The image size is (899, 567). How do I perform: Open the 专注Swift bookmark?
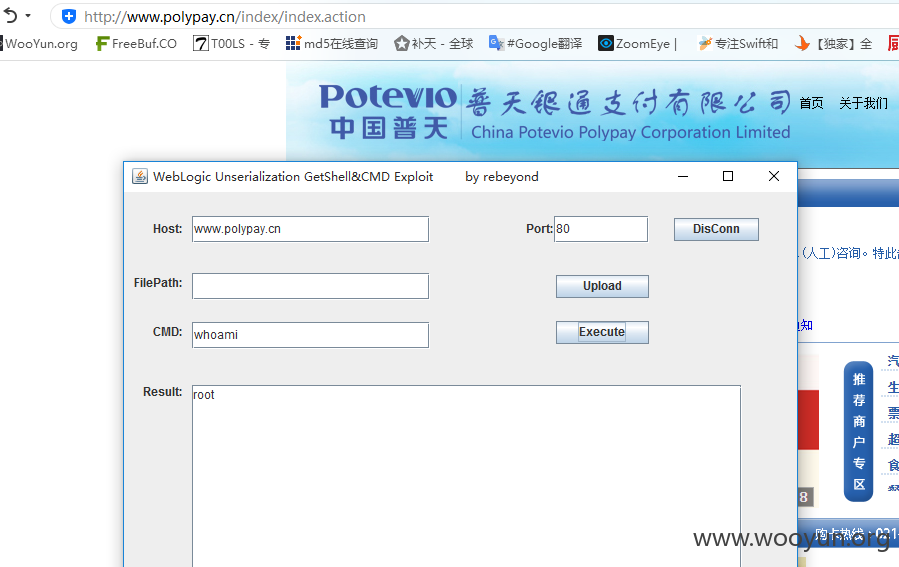click(x=738, y=44)
